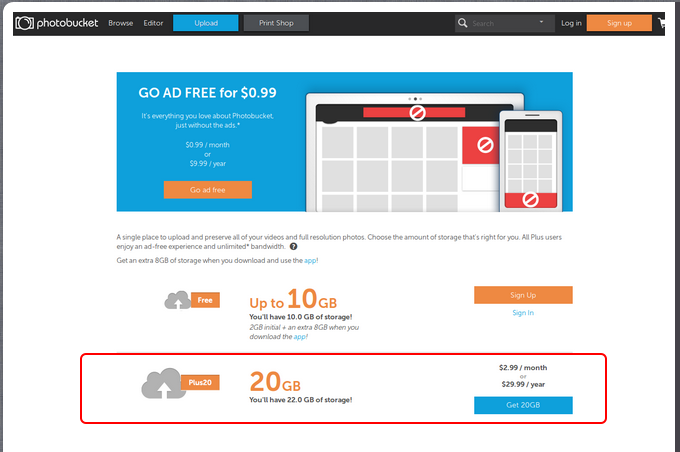680x452 pixels.
Task: Click the $9.99 / year price text
Action: click(x=207, y=164)
